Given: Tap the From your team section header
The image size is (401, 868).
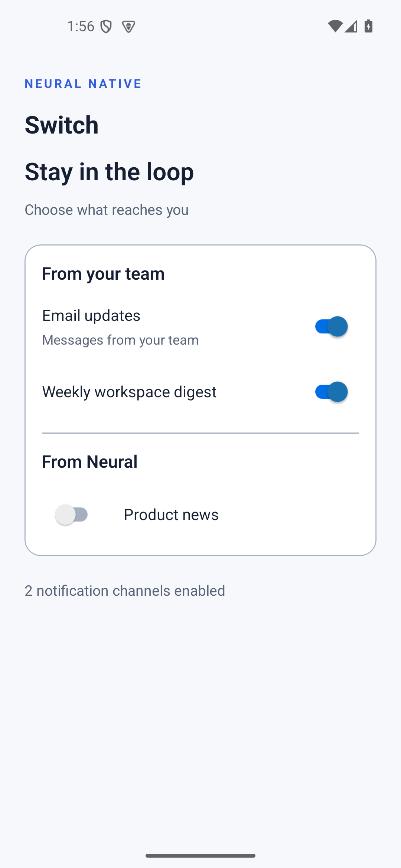Looking at the screenshot, I should point(103,274).
